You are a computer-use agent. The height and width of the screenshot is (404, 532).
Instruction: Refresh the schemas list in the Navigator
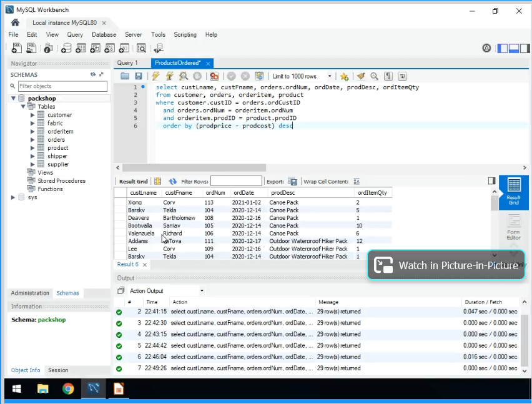[x=93, y=74]
